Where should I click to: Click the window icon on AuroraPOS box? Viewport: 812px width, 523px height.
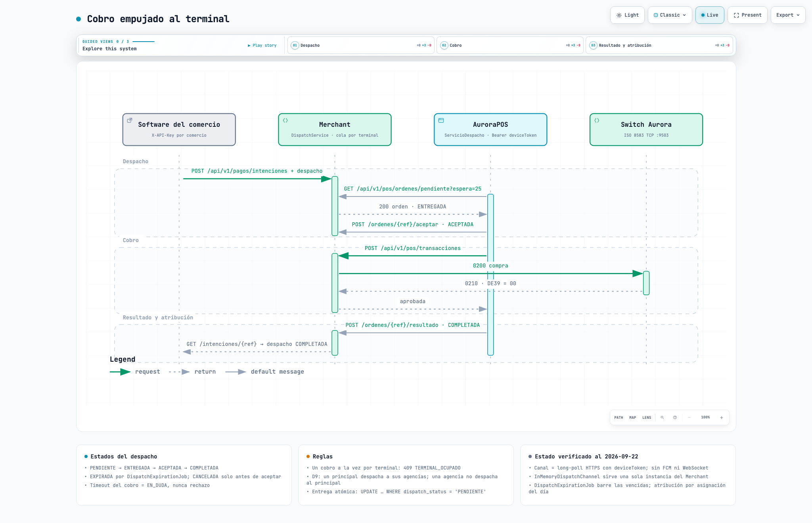point(441,120)
